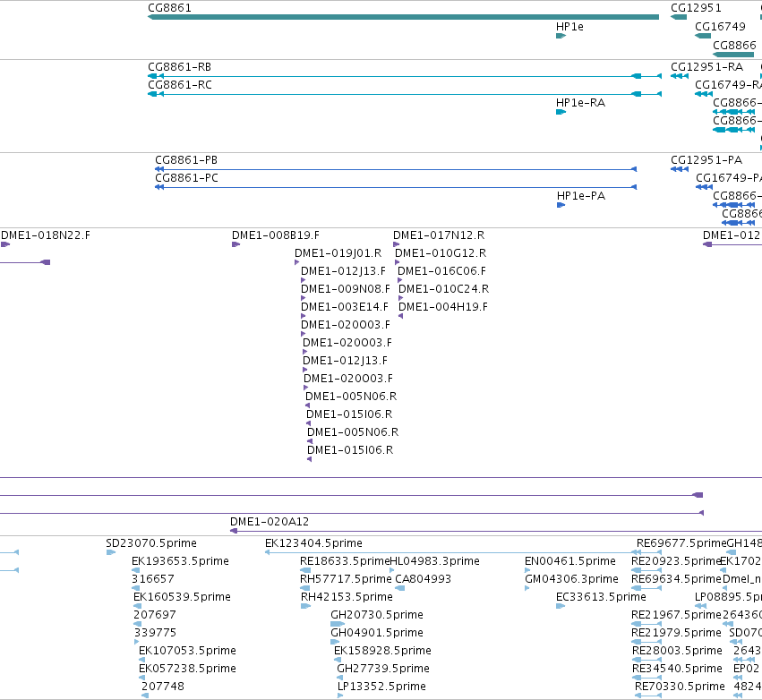Viewport: 762px width, 700px height.
Task: Select the CG8861-RC transcript label
Action: tap(180, 84)
